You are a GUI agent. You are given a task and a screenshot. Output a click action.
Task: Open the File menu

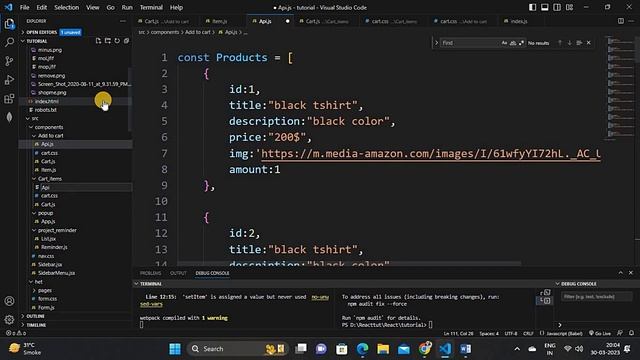pos(24,7)
